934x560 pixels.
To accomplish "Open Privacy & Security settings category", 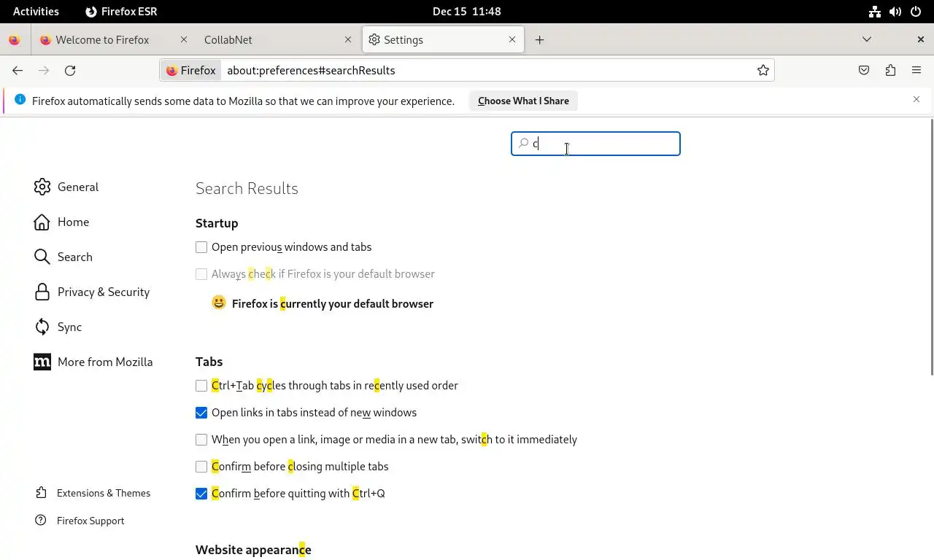I will [x=103, y=292].
